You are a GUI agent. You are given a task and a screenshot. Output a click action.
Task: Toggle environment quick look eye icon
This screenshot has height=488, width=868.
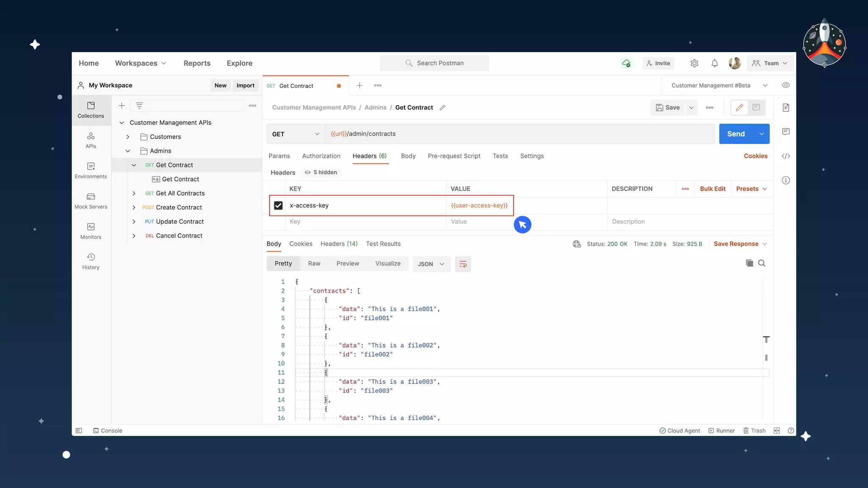pos(786,85)
